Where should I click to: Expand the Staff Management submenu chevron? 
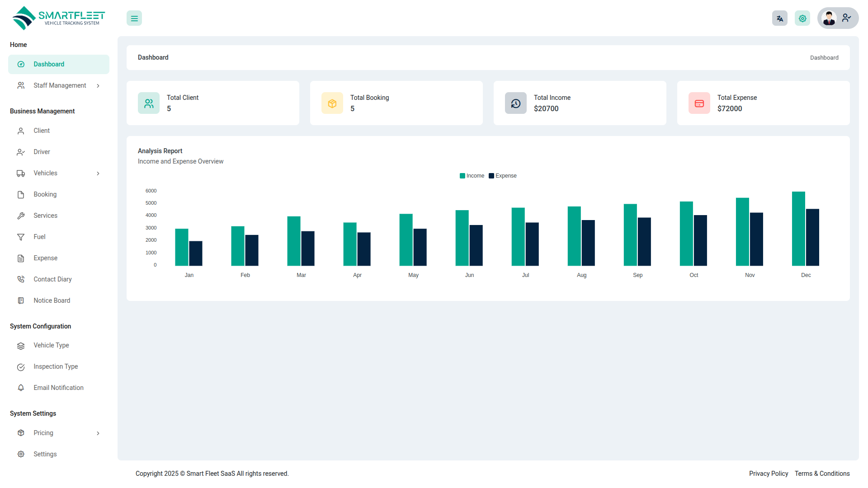click(98, 86)
